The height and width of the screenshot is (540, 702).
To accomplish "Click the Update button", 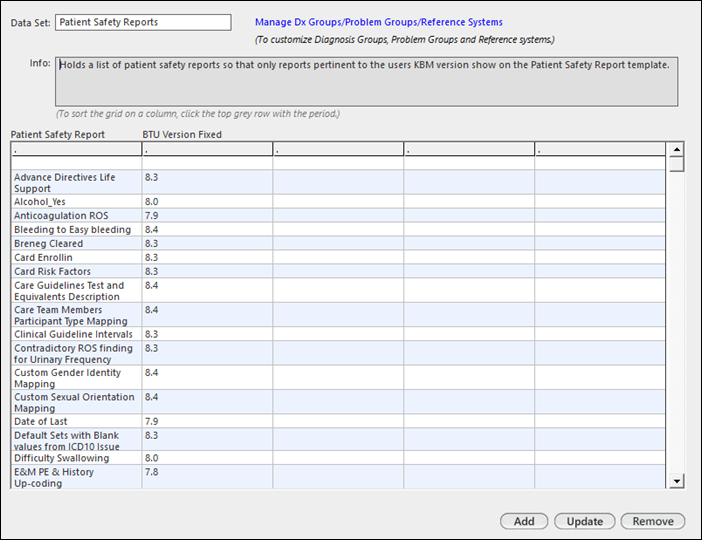I will [x=585, y=521].
